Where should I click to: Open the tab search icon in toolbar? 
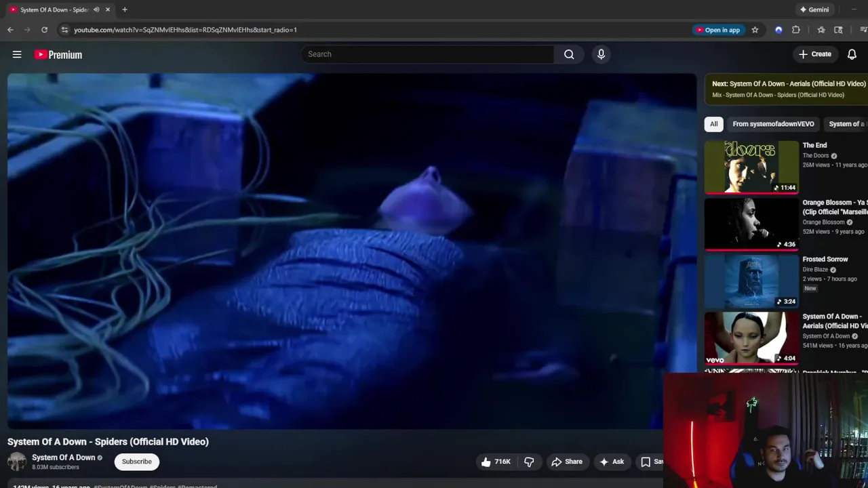tap(838, 30)
